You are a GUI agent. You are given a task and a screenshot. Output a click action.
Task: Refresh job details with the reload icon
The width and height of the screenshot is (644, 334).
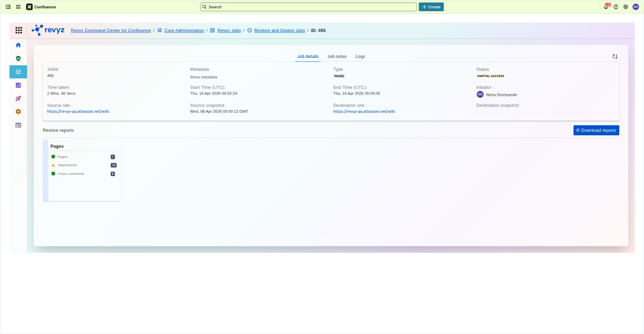click(x=615, y=56)
